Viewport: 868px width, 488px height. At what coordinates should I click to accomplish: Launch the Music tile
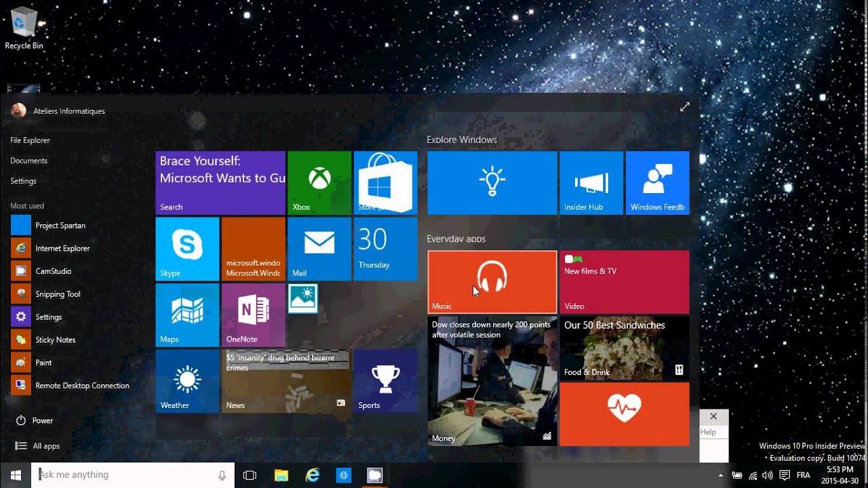tap(492, 282)
